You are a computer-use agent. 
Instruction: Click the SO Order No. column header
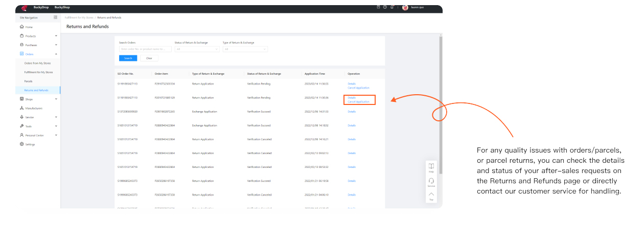[x=125, y=74]
